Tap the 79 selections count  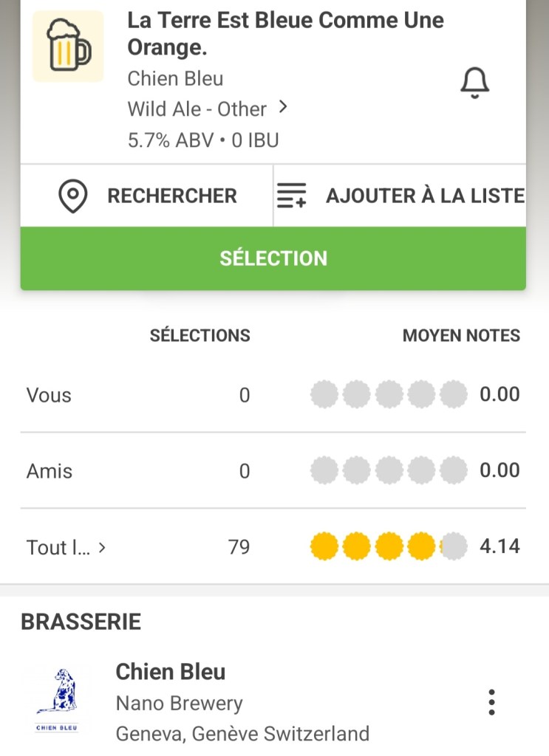239,547
